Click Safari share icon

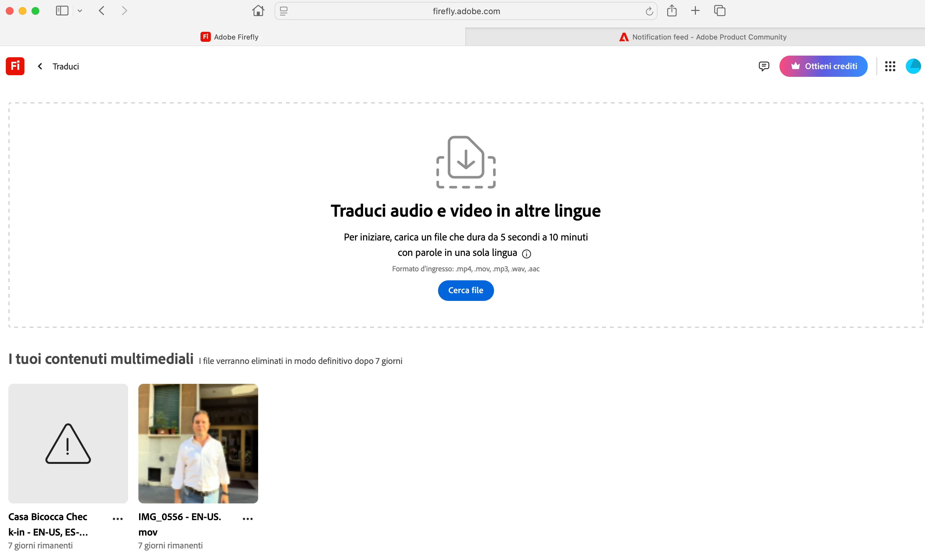pyautogui.click(x=672, y=11)
